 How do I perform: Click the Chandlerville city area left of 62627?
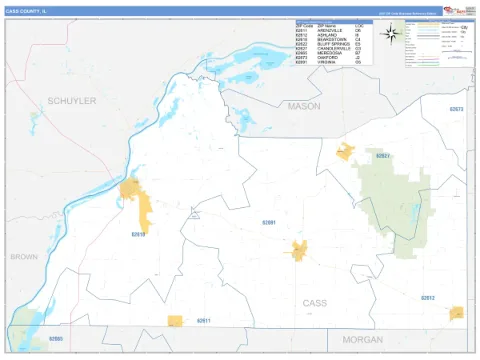345,152
